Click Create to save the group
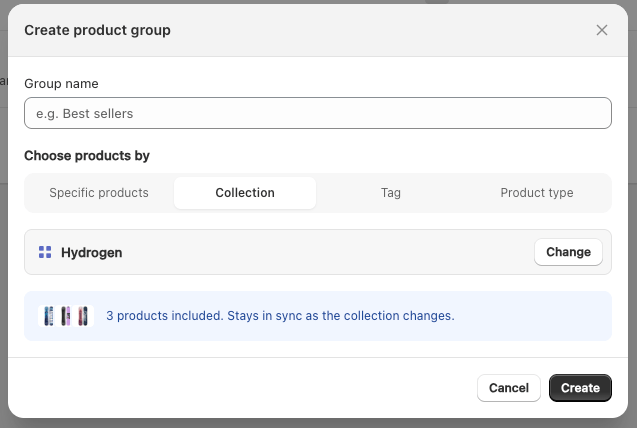Screen dimensions: 637x428 (x=580, y=388)
